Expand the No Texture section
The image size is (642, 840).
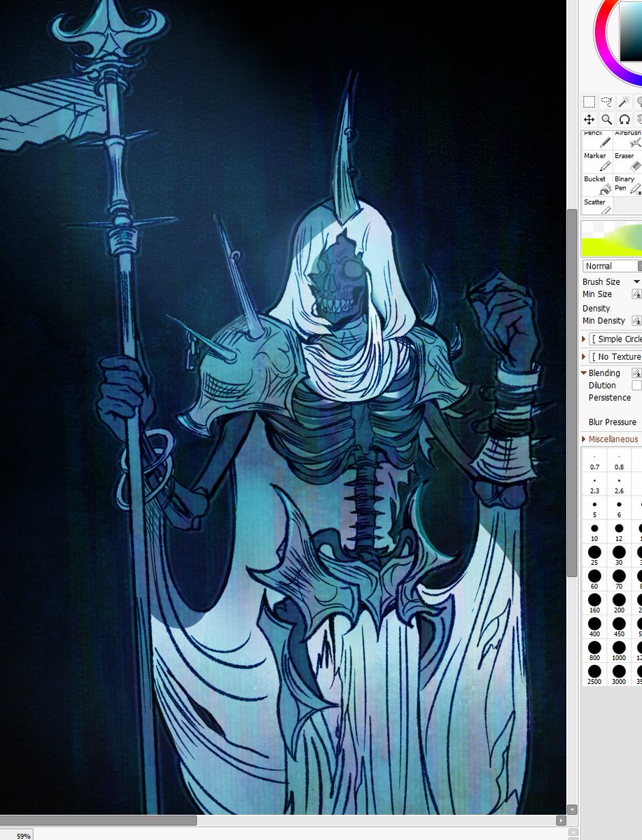point(585,357)
